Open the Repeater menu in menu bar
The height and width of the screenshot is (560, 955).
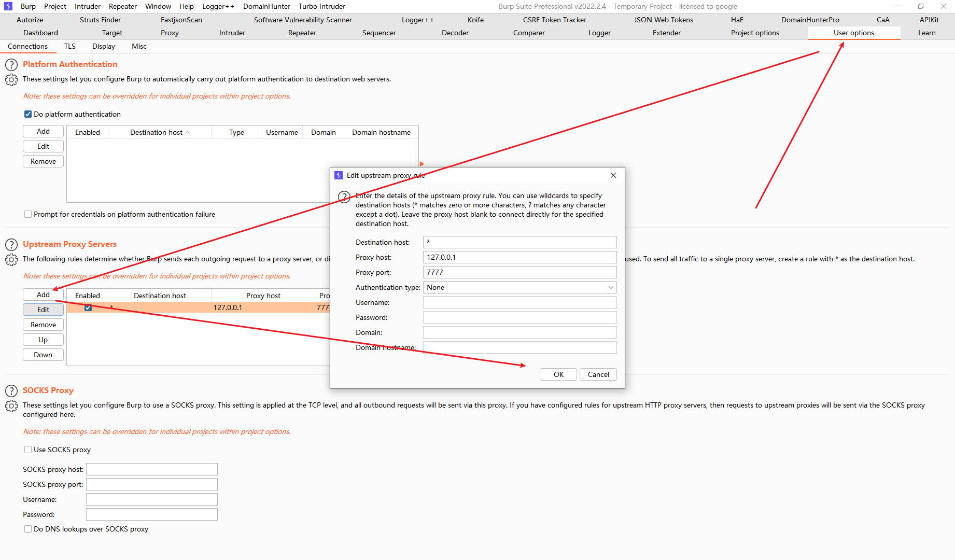[123, 6]
